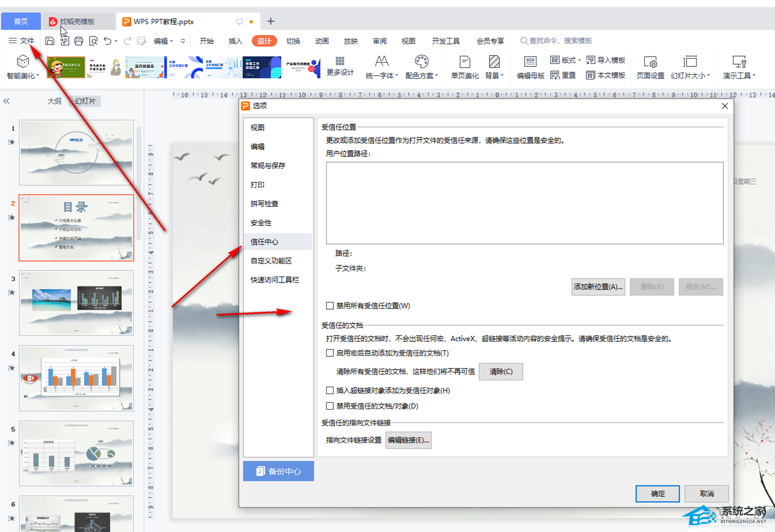The height and width of the screenshot is (532, 775).
Task: Open the 视图 ribbon tab
Action: point(409,41)
